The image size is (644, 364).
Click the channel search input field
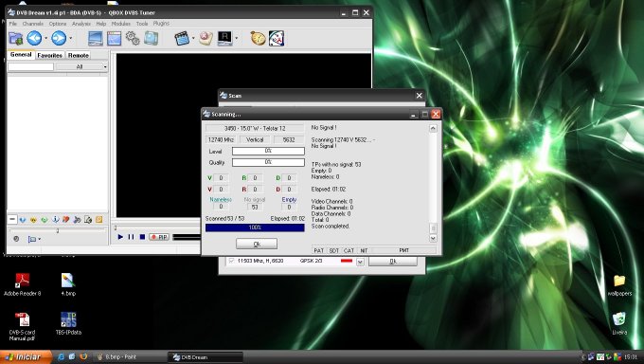coord(31,66)
